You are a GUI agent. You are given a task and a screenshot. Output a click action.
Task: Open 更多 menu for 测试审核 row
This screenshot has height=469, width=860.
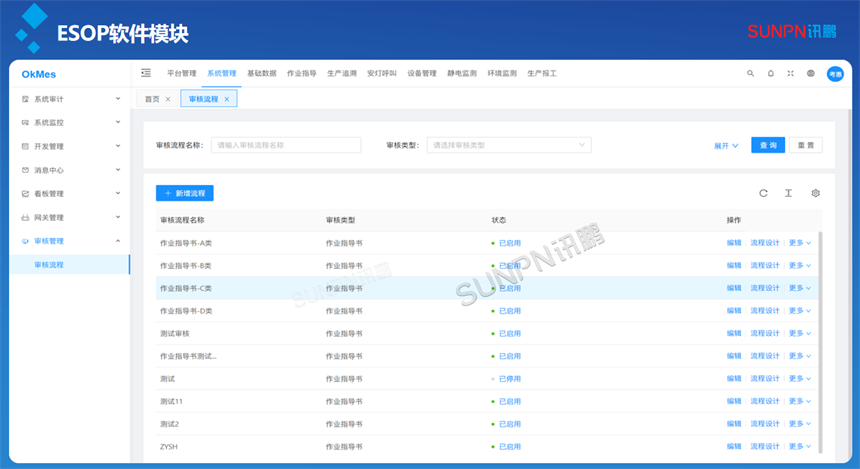pos(800,334)
